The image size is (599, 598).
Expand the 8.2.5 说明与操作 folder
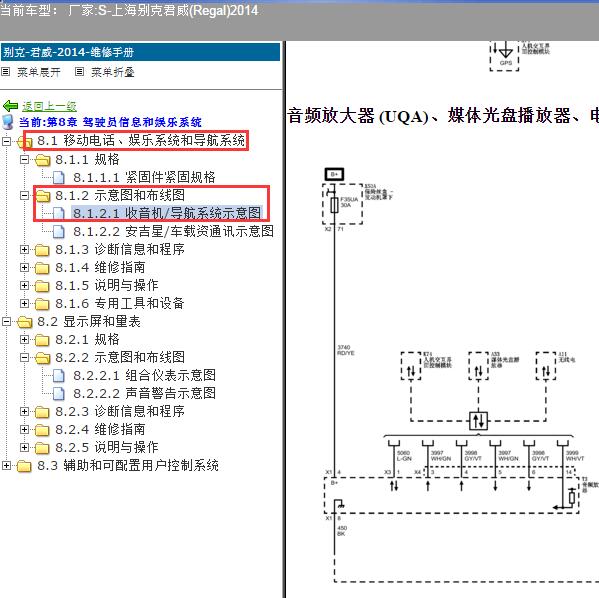click(x=24, y=447)
